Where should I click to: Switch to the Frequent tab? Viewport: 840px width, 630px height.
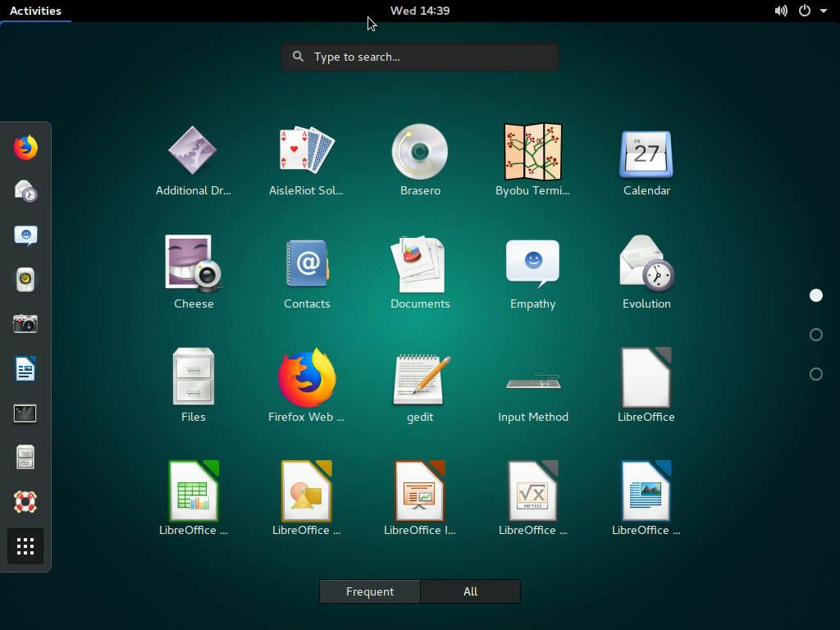click(x=370, y=591)
